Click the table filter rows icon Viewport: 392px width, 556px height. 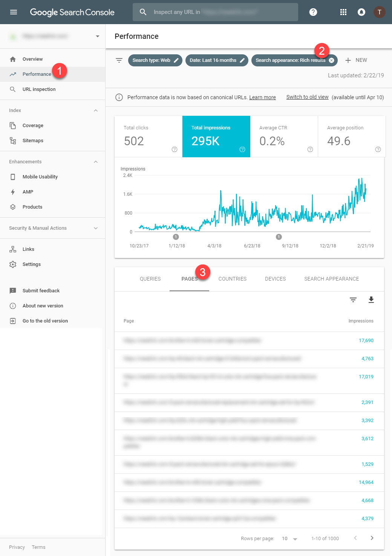point(353,300)
